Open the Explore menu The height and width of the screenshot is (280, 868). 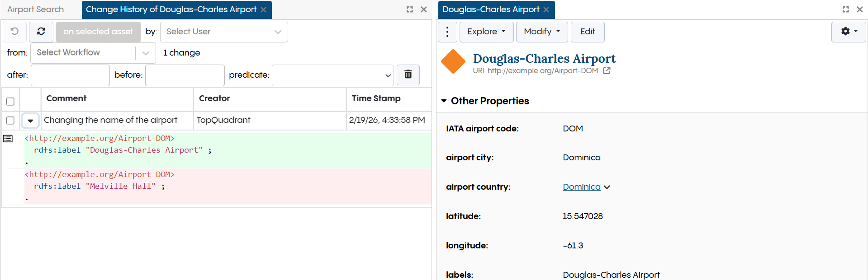pyautogui.click(x=486, y=32)
